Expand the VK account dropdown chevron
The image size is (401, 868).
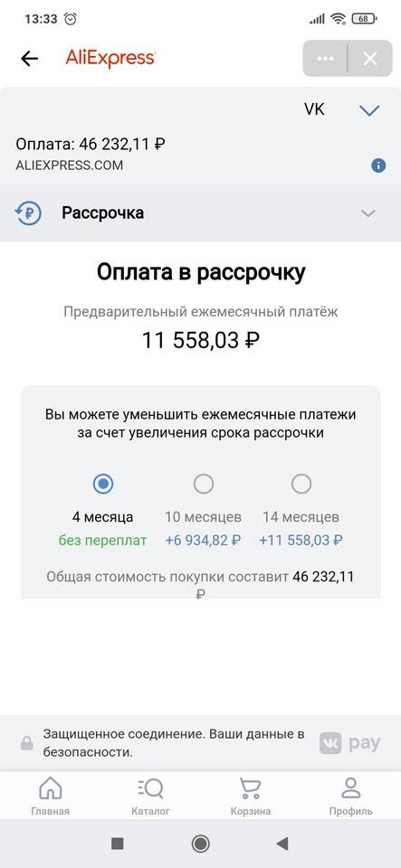pyautogui.click(x=369, y=110)
